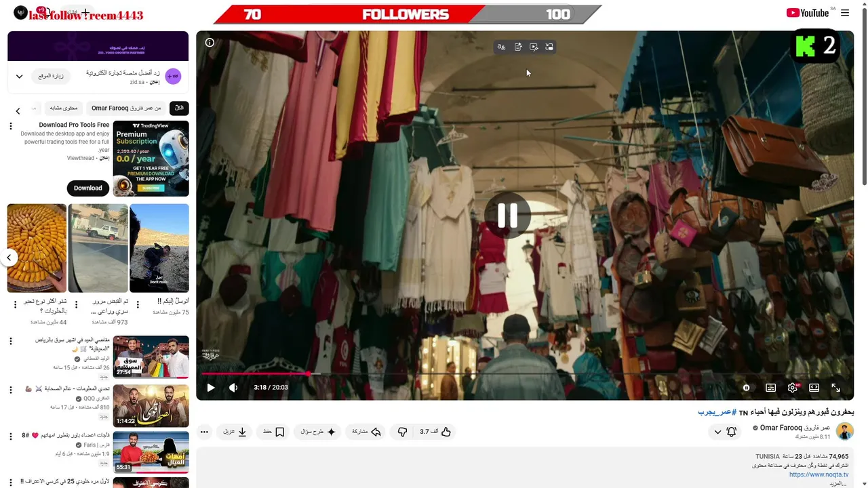Select the محتوى مشابه chip

coord(64,108)
